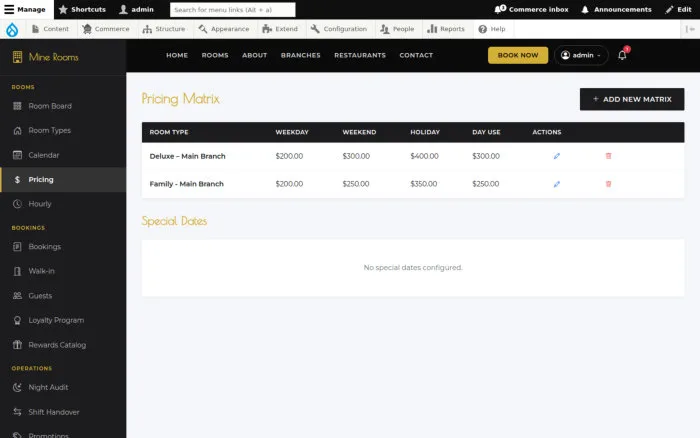Select 'Deluxe - Main Branch' room type text

(x=188, y=156)
